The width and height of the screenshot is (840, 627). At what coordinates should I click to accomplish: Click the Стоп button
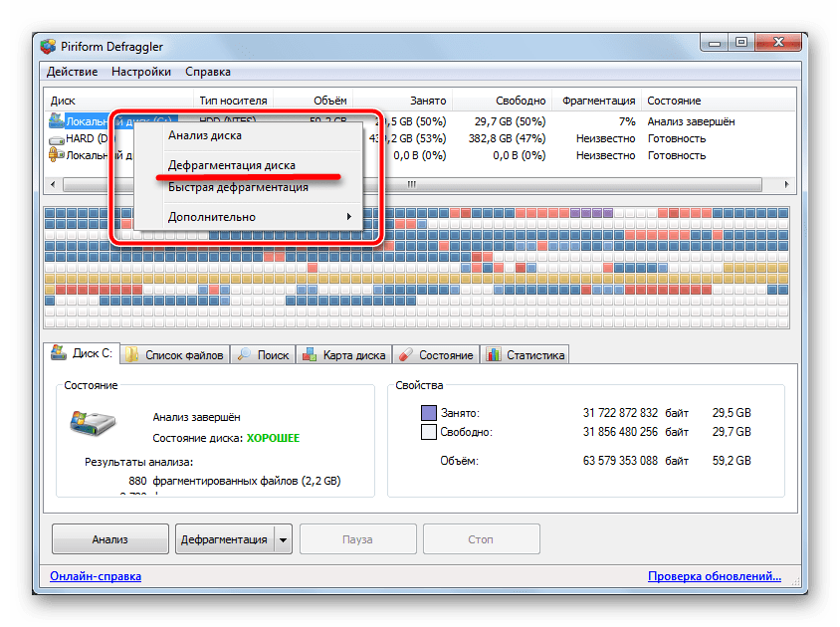(x=481, y=539)
